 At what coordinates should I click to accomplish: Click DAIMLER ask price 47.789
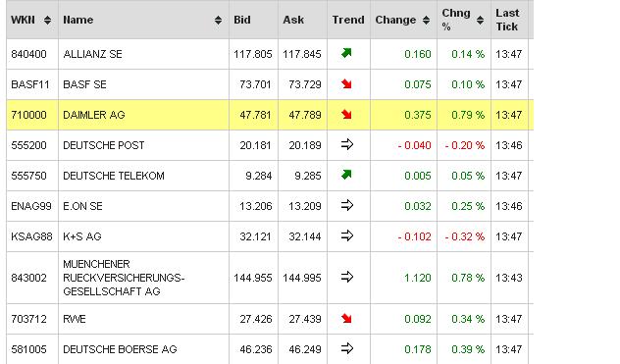coord(305,115)
